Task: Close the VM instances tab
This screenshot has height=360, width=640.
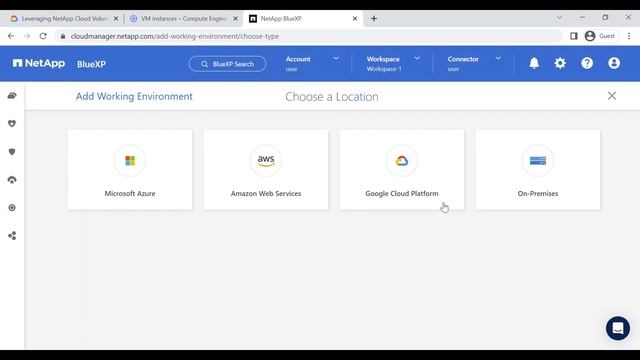Action: click(235, 19)
